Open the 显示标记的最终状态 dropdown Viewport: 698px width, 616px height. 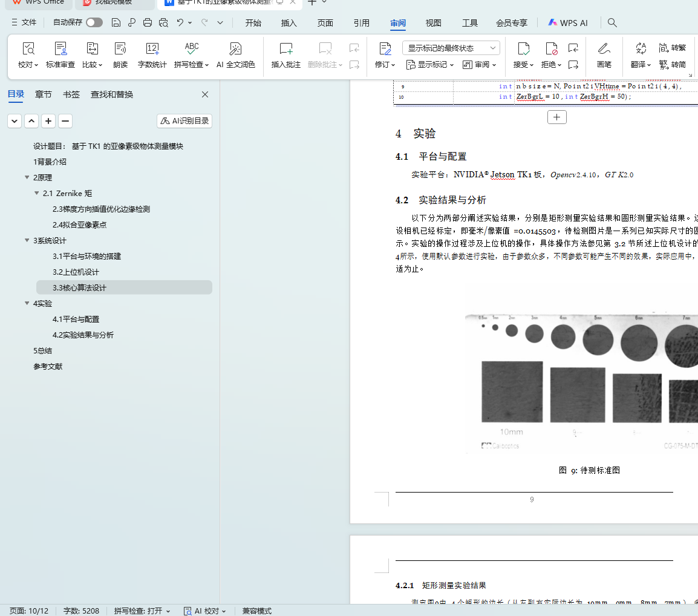click(451, 48)
